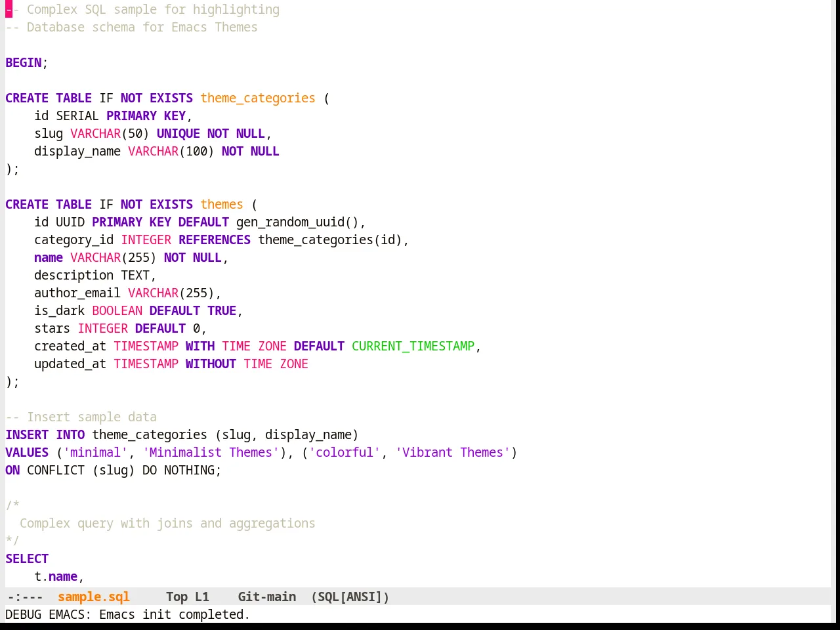Click INSERT keyword
The image size is (840, 630).
(x=27, y=434)
